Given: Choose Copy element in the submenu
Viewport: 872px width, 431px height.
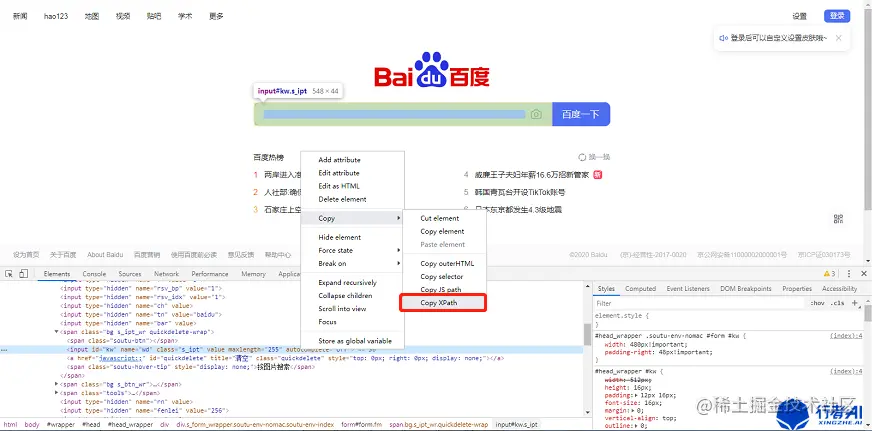Looking at the screenshot, I should [444, 231].
